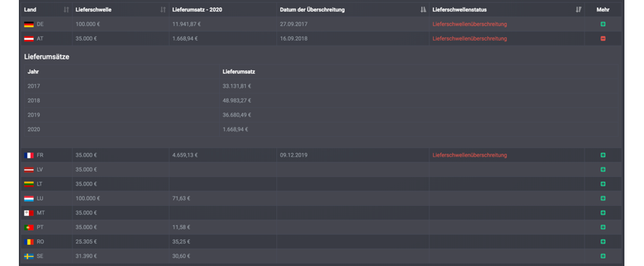The height and width of the screenshot is (266, 644).
Task: Expand details for the RO row
Action: pyautogui.click(x=603, y=242)
